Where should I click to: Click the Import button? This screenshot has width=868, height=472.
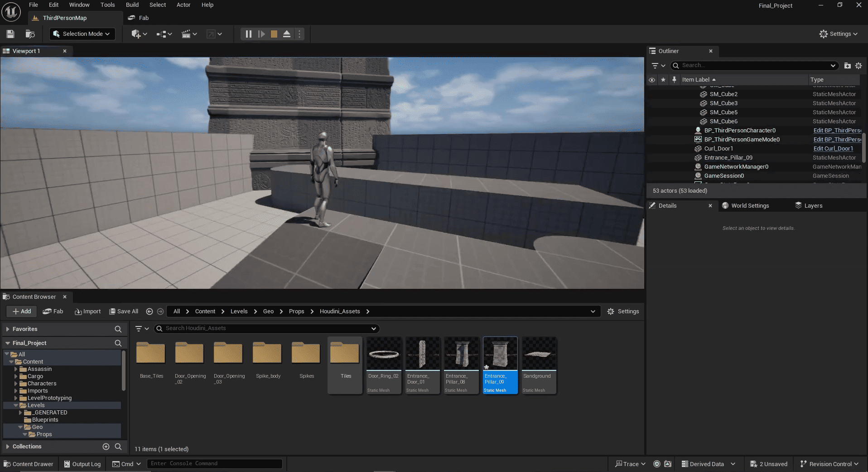[x=88, y=311]
